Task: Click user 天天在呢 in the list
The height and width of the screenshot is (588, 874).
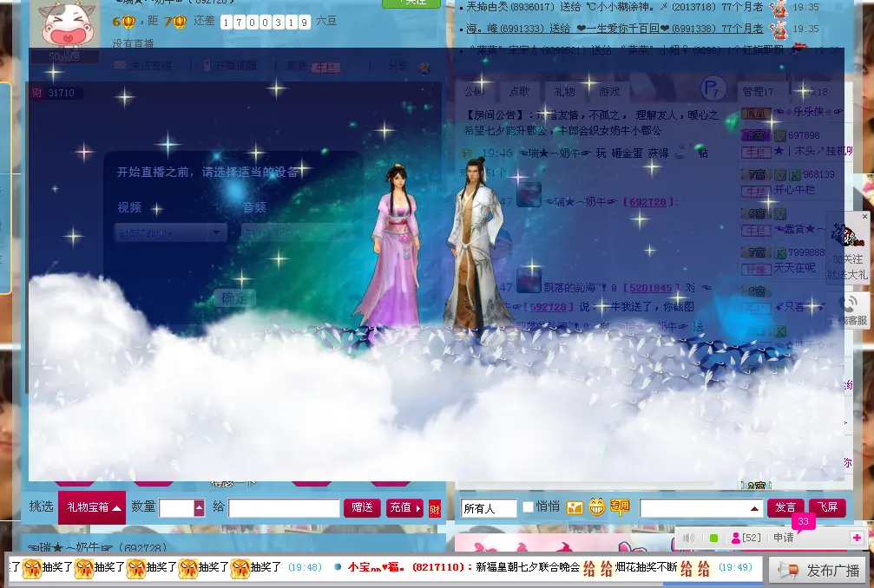Action: tap(794, 268)
